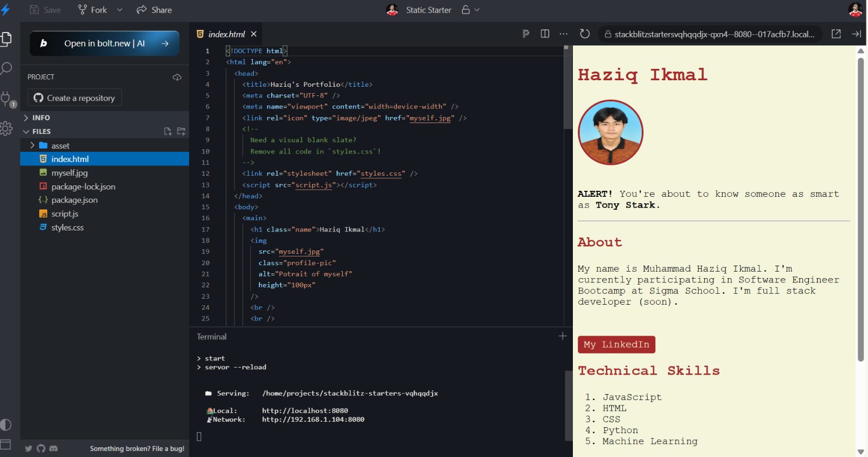Screen dimensions: 868x457
Task: Create a repository on GitHub
Action: coord(74,98)
